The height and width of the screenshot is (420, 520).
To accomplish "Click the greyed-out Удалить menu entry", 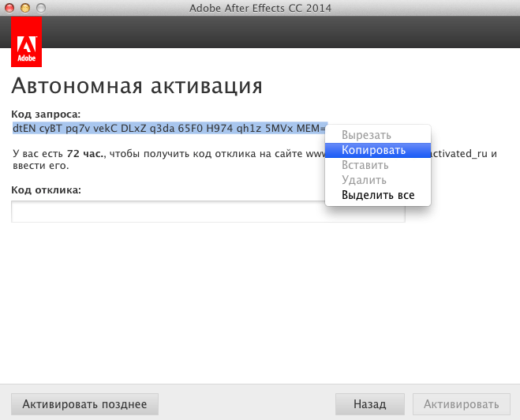I will click(x=378, y=180).
